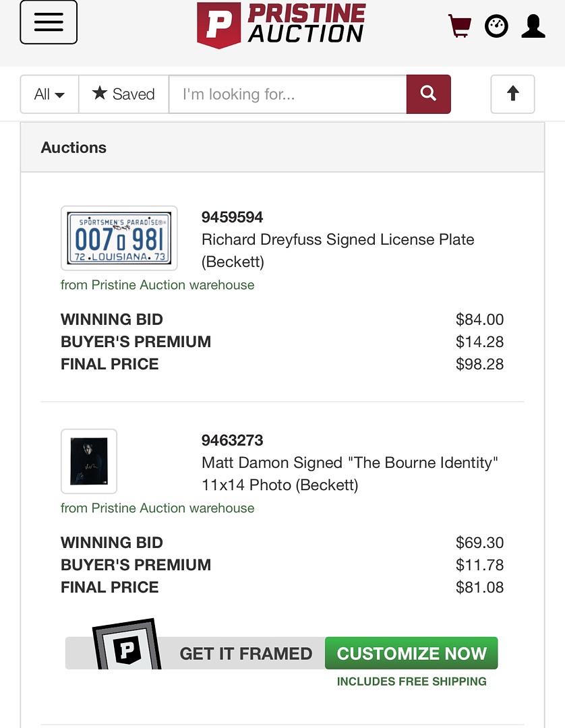Open the shopping cart
The height and width of the screenshot is (728, 565).
[x=460, y=26]
